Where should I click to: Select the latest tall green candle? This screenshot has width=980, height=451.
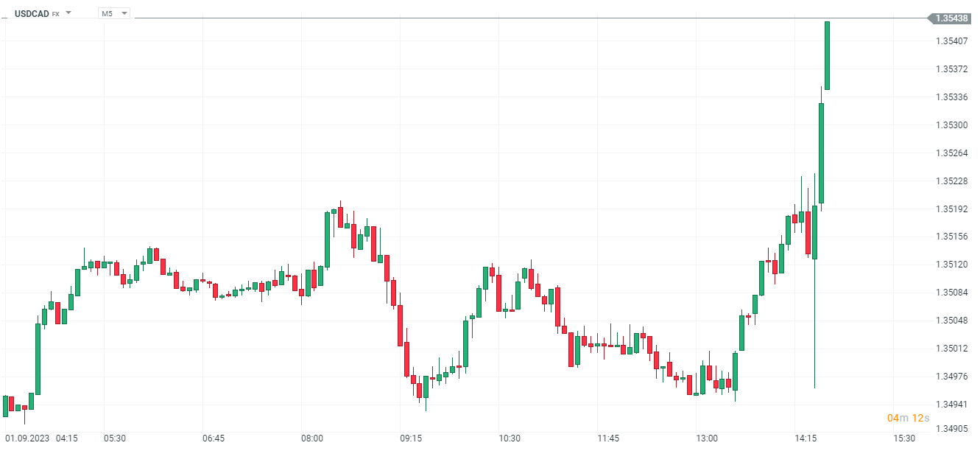(827, 55)
